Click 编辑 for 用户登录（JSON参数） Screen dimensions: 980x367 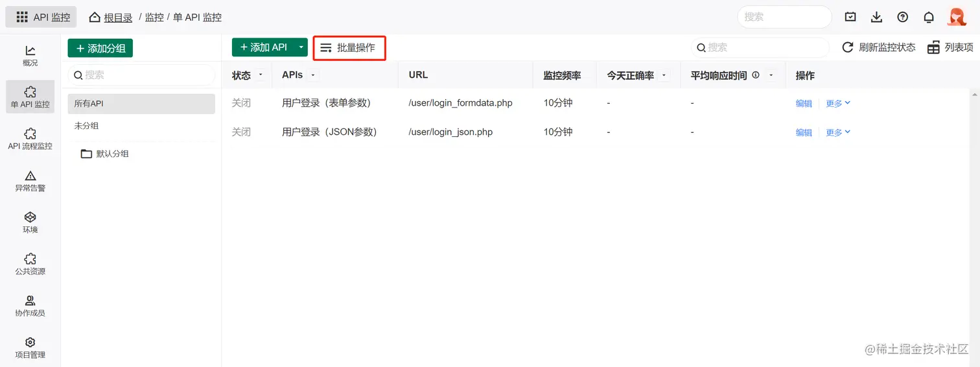click(x=804, y=132)
